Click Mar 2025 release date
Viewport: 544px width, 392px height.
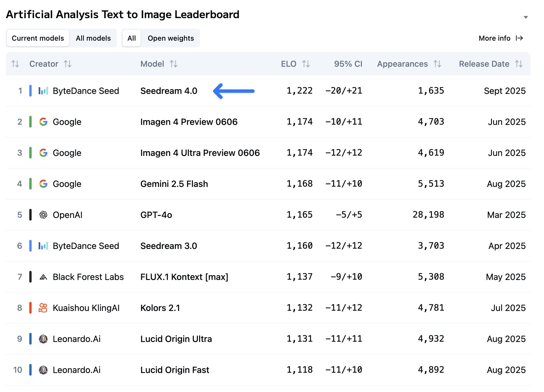[x=507, y=215]
